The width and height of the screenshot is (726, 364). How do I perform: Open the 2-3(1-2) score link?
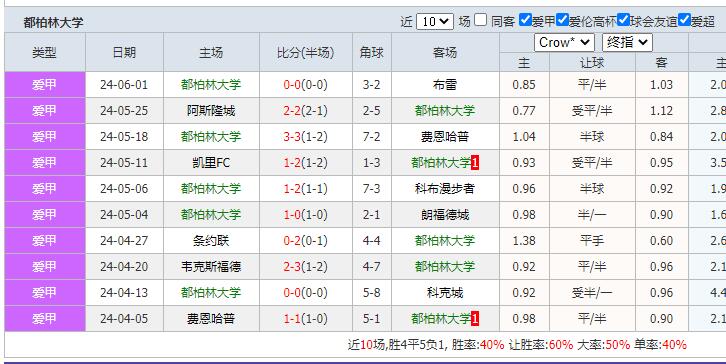[x=306, y=266]
